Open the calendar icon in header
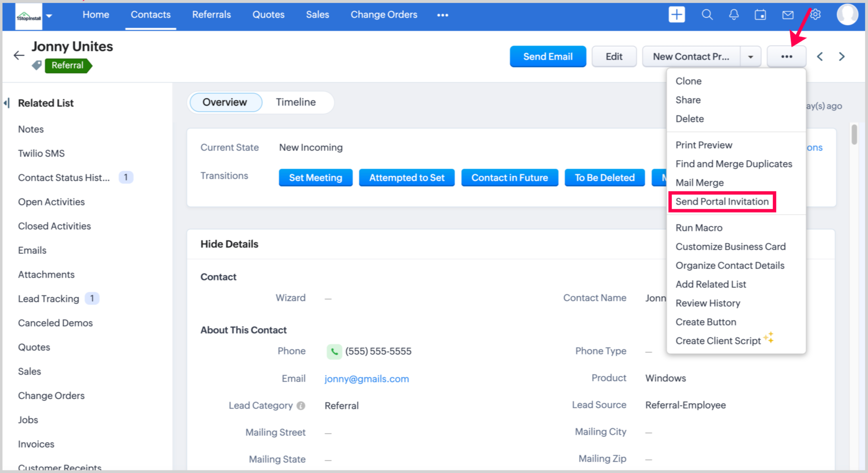Image resolution: width=868 pixels, height=473 pixels. tap(760, 15)
